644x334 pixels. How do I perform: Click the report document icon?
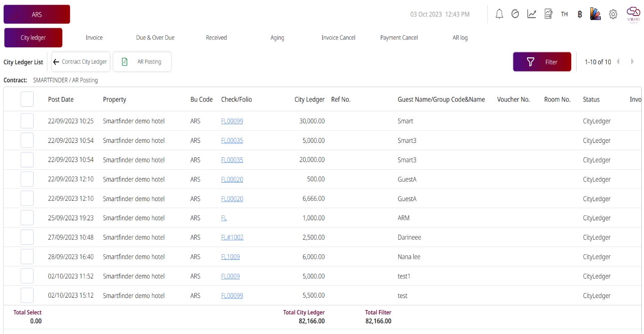point(548,14)
